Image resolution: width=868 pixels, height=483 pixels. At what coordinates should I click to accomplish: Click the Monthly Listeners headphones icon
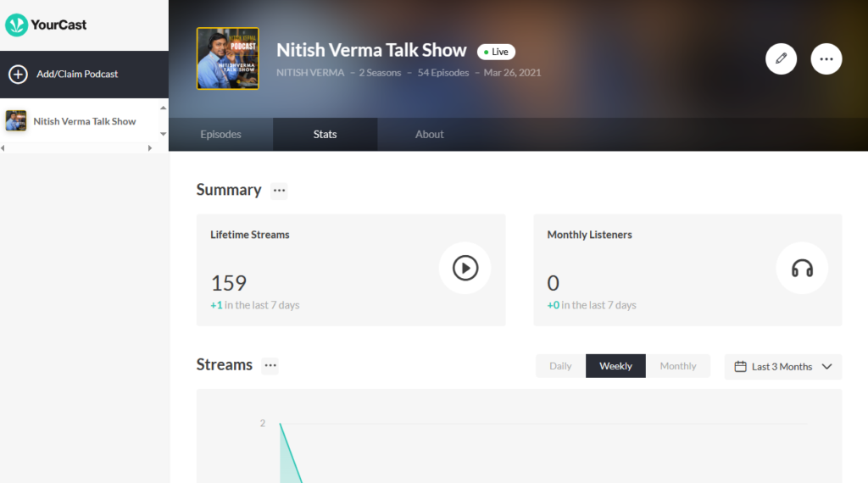802,269
